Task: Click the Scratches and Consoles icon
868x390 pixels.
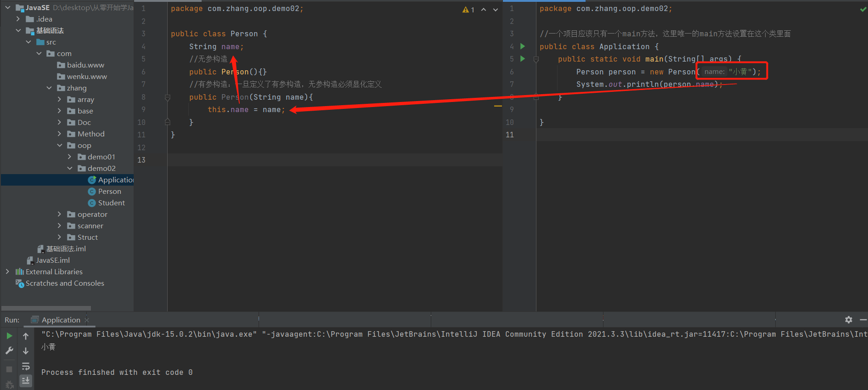Action: pyautogui.click(x=20, y=283)
